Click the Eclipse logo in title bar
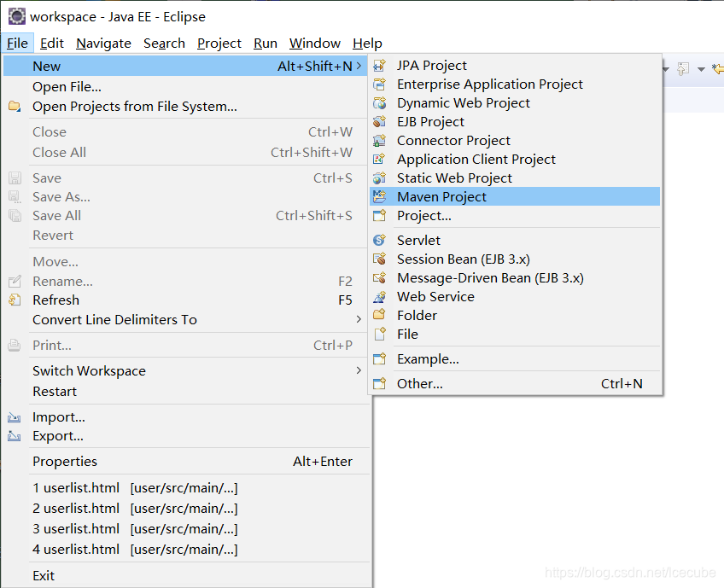This screenshot has height=588, width=724. (x=17, y=16)
